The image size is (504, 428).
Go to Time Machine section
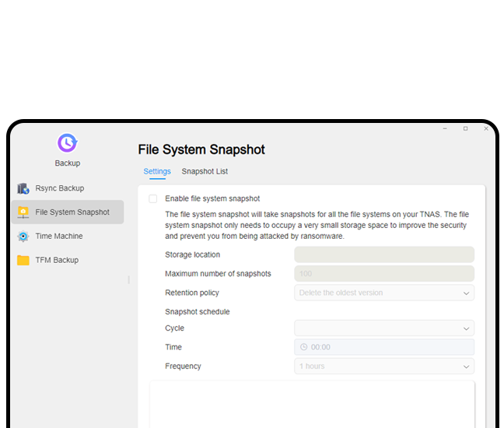(x=58, y=237)
